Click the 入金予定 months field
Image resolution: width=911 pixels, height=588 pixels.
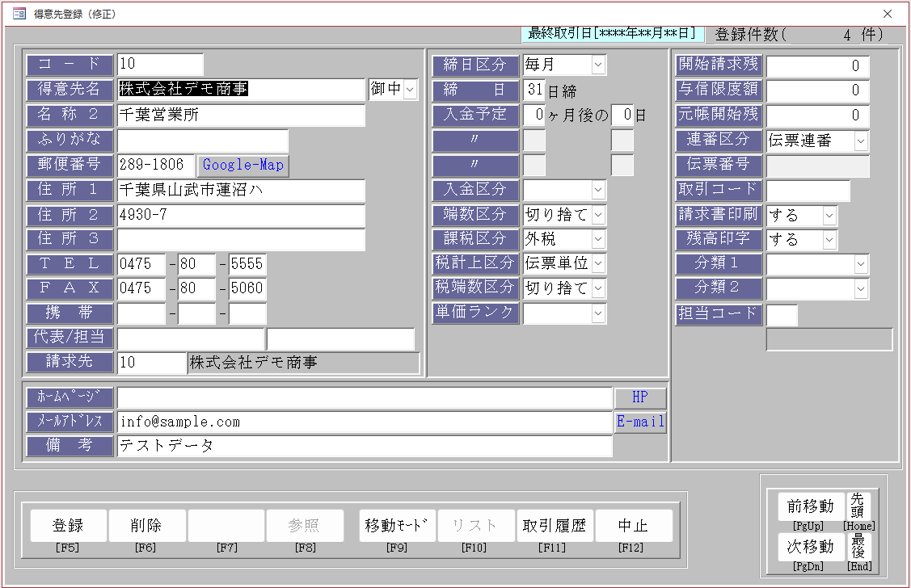click(x=534, y=115)
